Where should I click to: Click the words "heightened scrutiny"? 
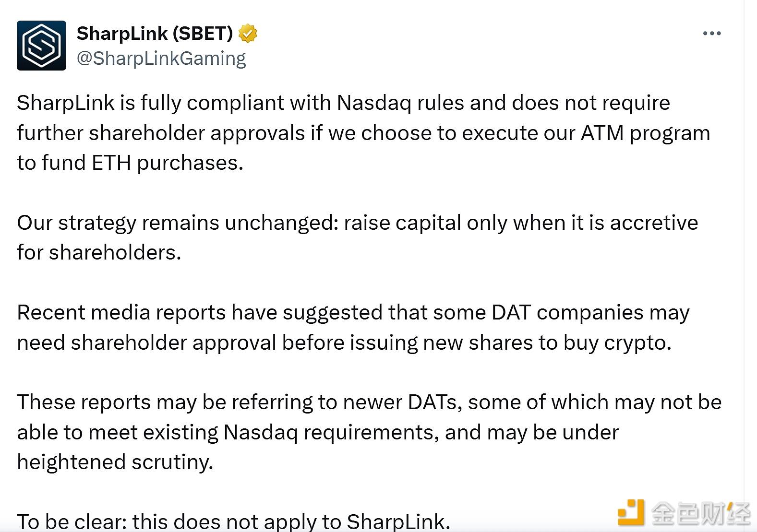[x=115, y=462]
